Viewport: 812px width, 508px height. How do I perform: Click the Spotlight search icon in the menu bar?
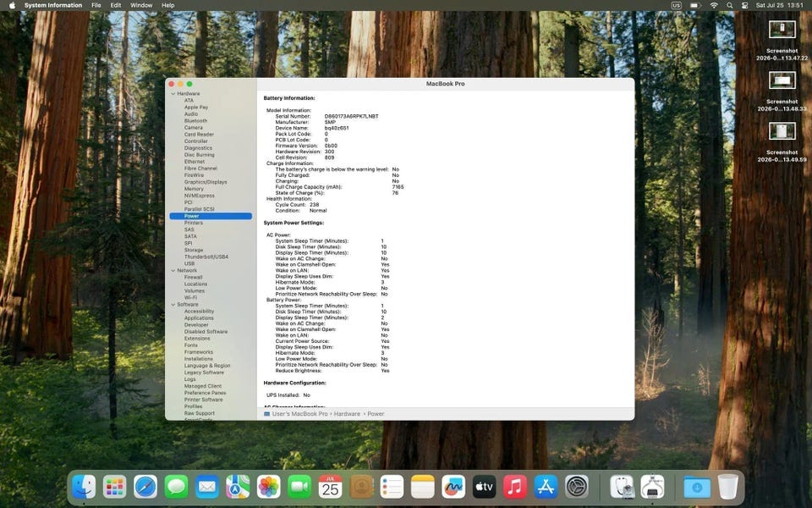(x=730, y=5)
